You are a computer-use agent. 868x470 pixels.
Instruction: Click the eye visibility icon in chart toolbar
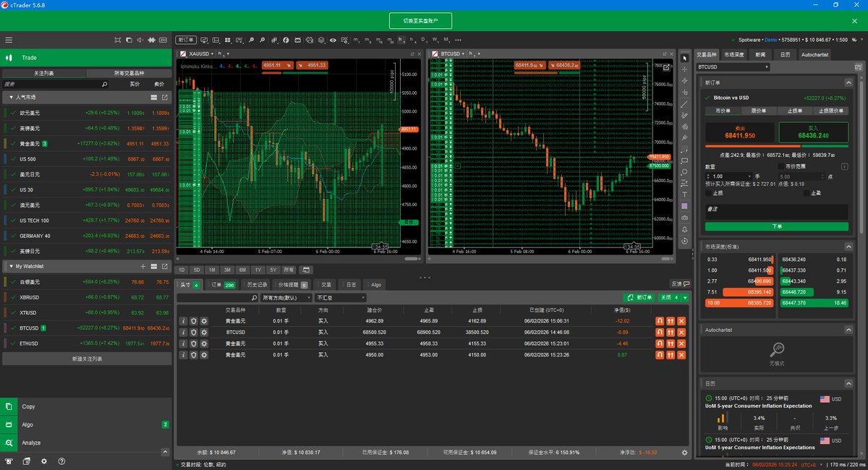pos(333,40)
